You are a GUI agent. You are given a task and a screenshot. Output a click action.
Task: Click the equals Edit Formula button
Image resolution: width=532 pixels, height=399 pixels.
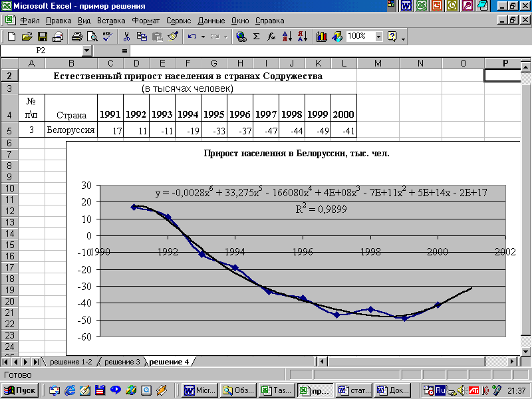tap(124, 51)
